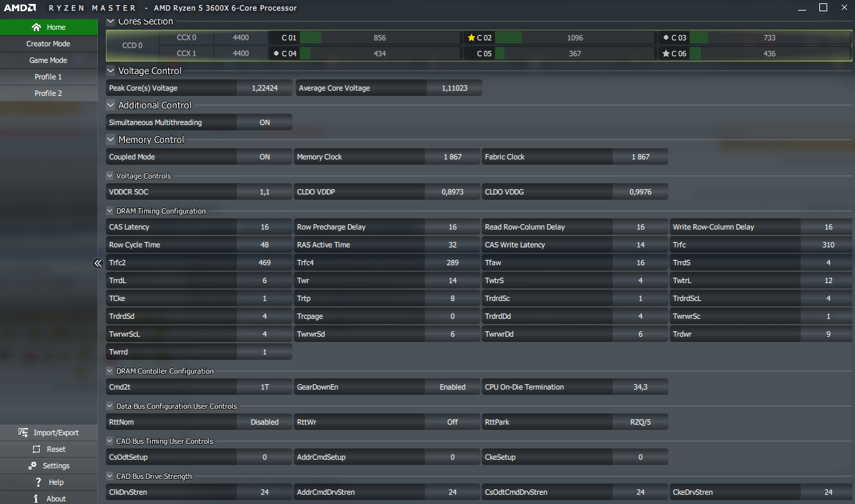Click the Trfc2 value 469
The width and height of the screenshot is (855, 504).
(265, 263)
